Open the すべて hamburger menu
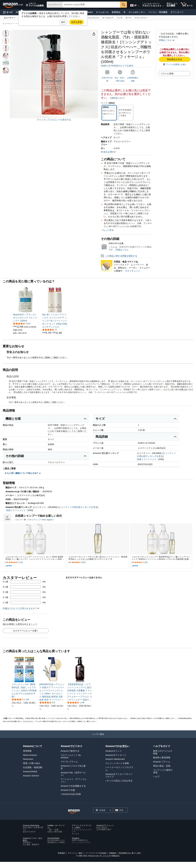The image size is (196, 868). coord(8,12)
